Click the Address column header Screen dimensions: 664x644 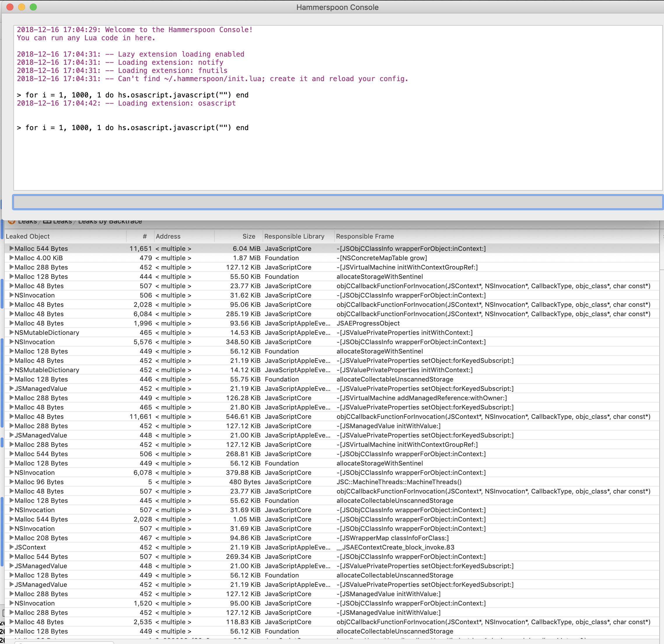(x=168, y=236)
